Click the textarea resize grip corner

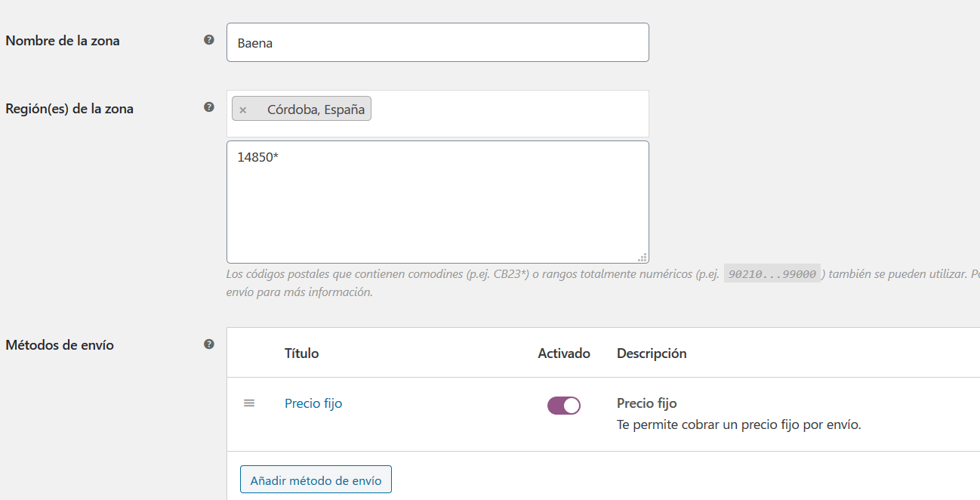[x=643, y=257]
